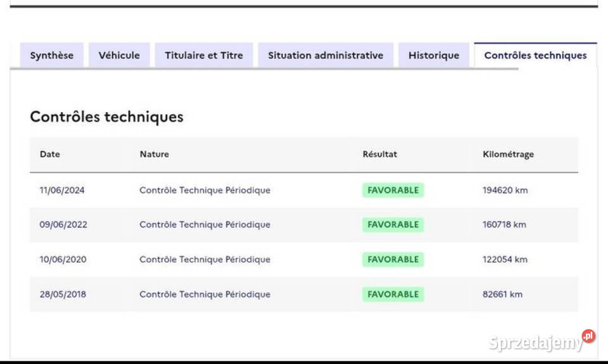Select the 11/06/2024 inspection date
The width and height of the screenshot is (608, 364).
(61, 190)
